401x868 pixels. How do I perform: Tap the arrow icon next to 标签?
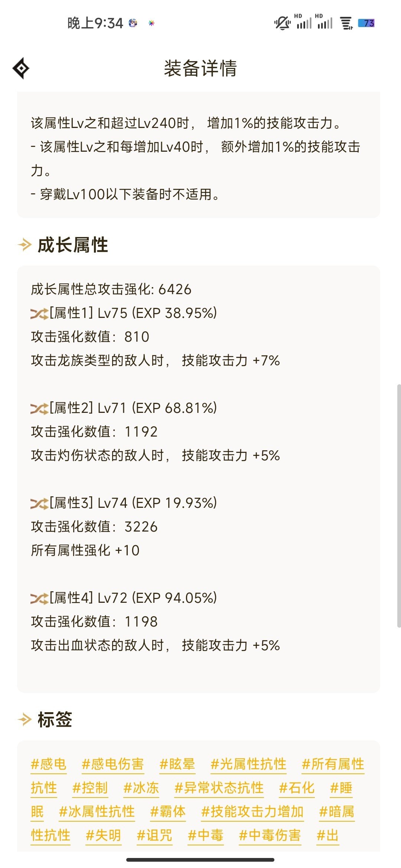coord(25,720)
